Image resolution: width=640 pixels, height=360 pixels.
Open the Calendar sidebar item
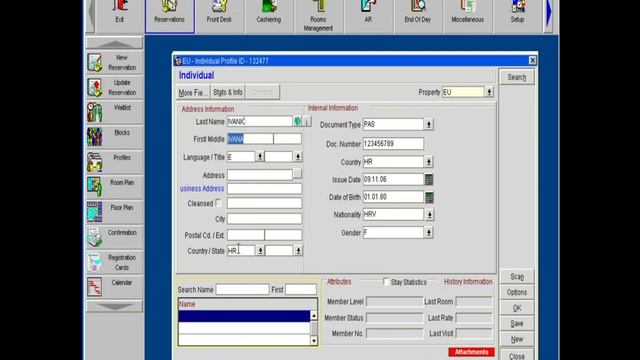click(x=114, y=287)
